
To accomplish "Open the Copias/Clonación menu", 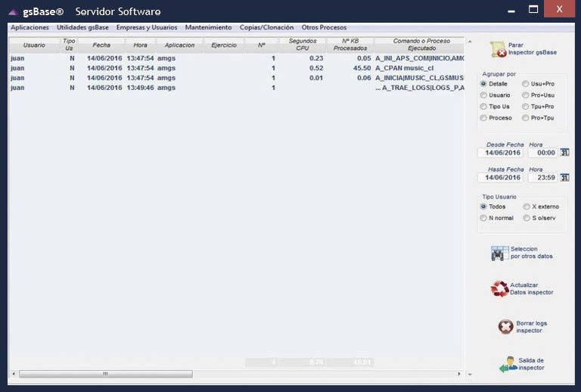I will (x=266, y=27).
